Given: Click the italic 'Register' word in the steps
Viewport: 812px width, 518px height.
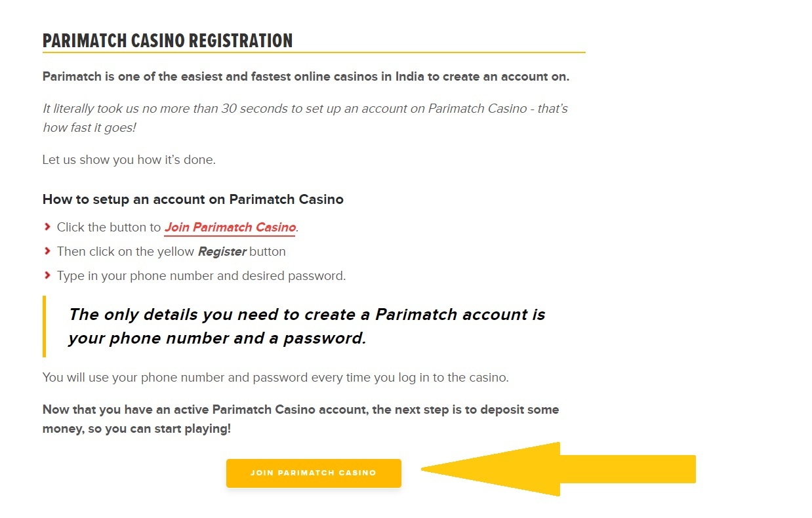Looking at the screenshot, I should click(x=222, y=251).
